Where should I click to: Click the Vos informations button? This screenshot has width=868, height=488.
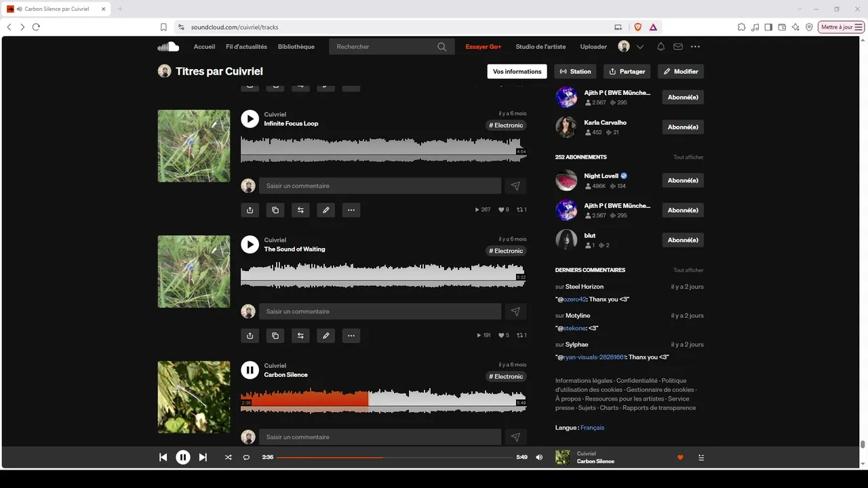click(x=517, y=71)
